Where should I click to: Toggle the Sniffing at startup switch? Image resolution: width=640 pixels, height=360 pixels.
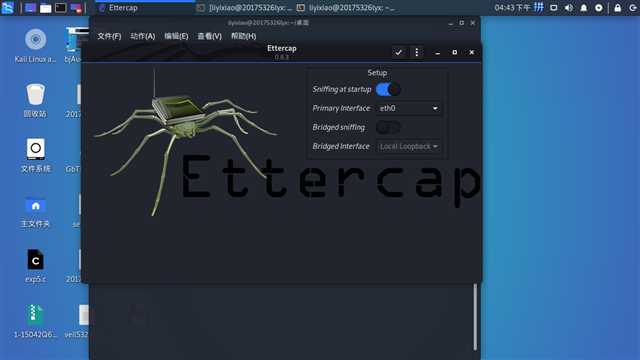[x=388, y=89]
